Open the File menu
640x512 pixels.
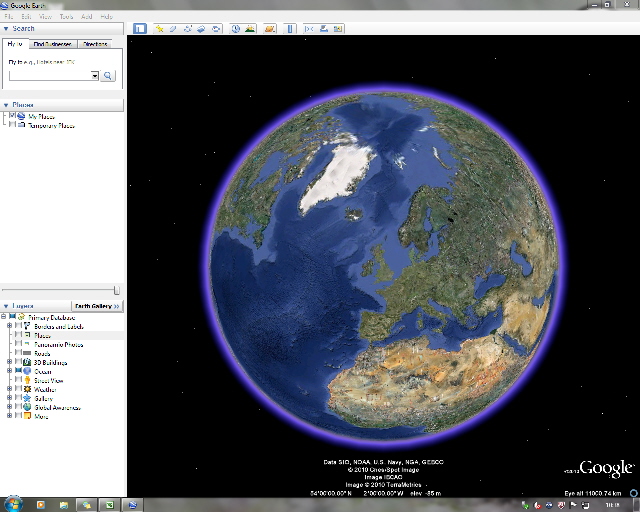point(9,17)
